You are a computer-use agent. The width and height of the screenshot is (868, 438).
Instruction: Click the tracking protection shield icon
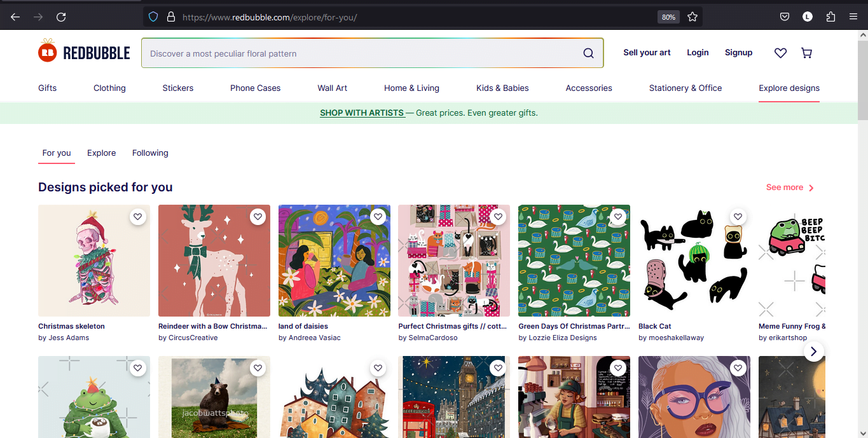153,17
